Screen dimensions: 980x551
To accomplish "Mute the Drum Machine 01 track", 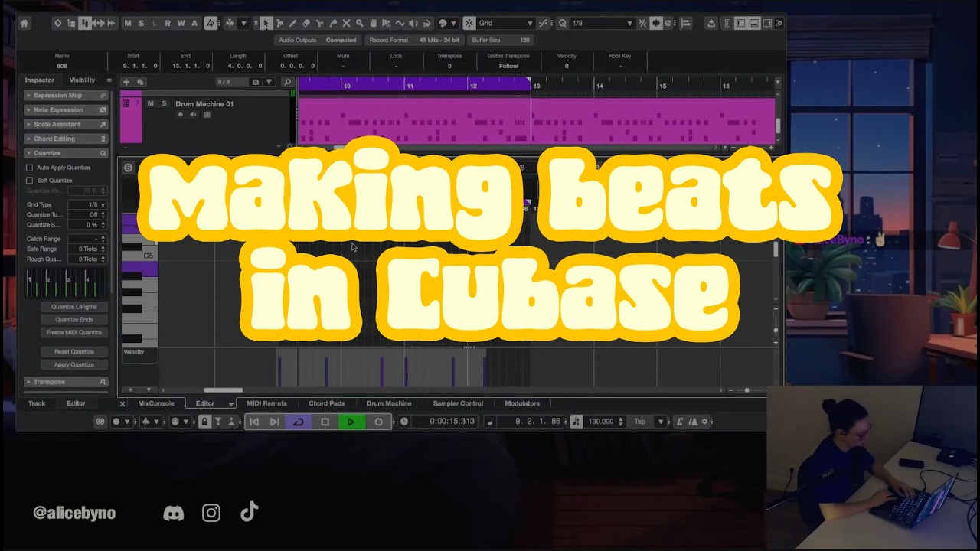I will pyautogui.click(x=150, y=103).
